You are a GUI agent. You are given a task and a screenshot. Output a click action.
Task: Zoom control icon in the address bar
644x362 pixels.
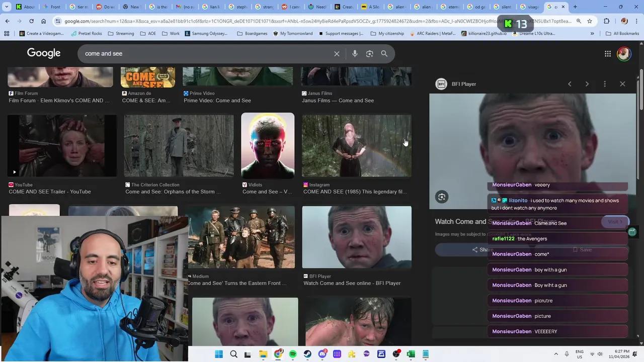coord(579,21)
